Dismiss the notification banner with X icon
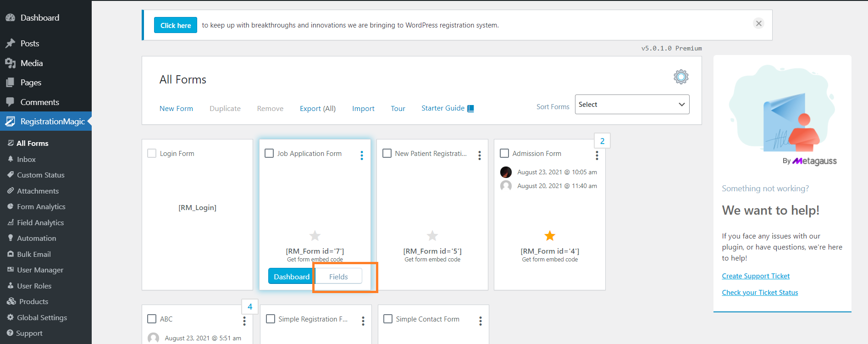The height and width of the screenshot is (344, 868). [758, 23]
